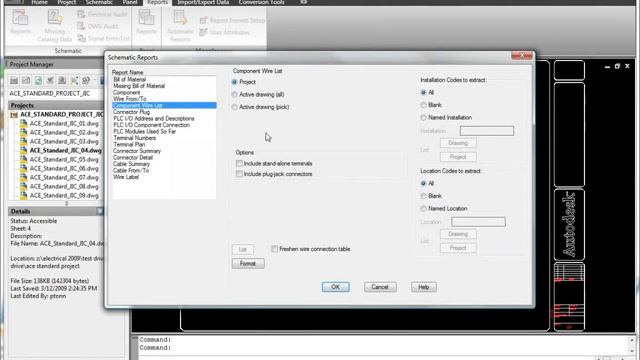Screen dimensions: 640x360
Task: Open Report Format Setup
Action: [232, 20]
